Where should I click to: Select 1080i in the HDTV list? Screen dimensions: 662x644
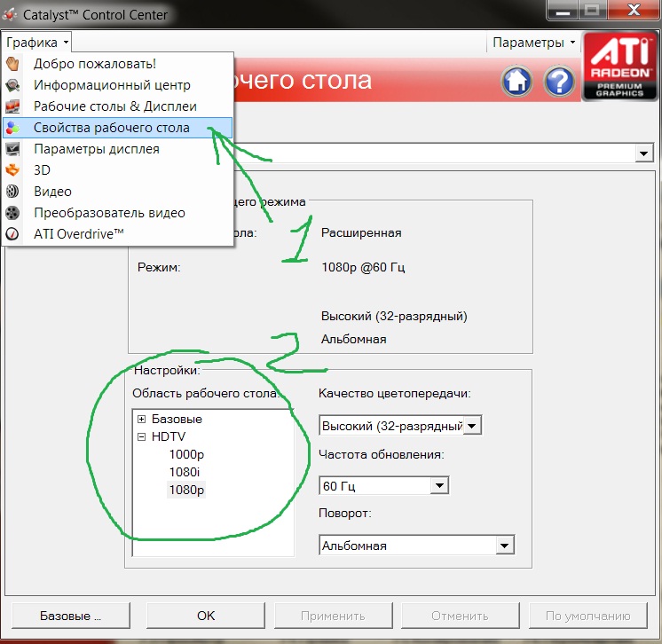[x=185, y=472]
